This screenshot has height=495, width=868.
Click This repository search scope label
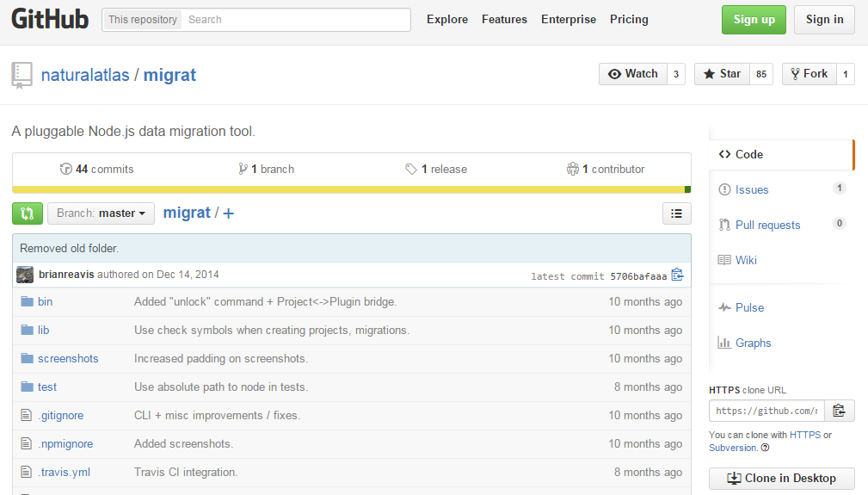click(x=142, y=20)
